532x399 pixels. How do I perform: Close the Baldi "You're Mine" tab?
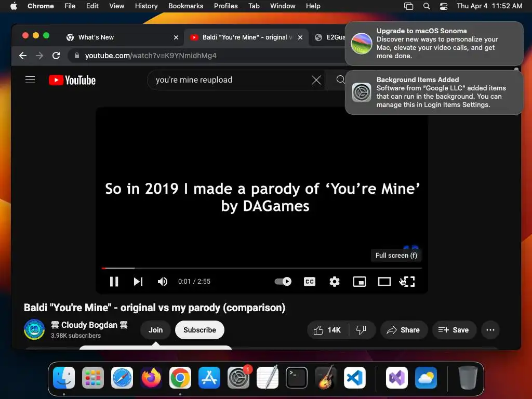point(300,37)
